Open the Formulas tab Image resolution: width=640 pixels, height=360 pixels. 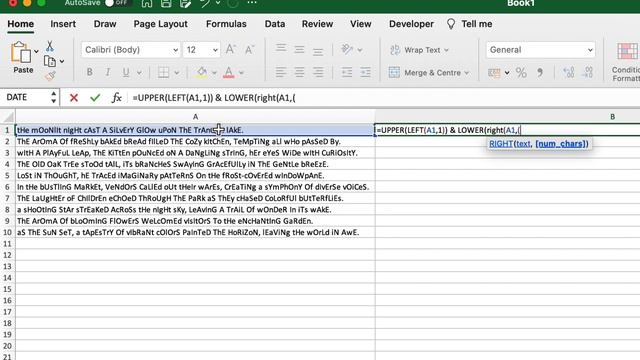tap(226, 24)
